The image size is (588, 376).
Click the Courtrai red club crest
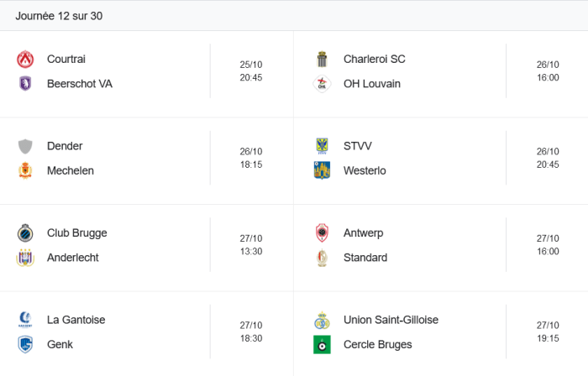pyautogui.click(x=25, y=60)
